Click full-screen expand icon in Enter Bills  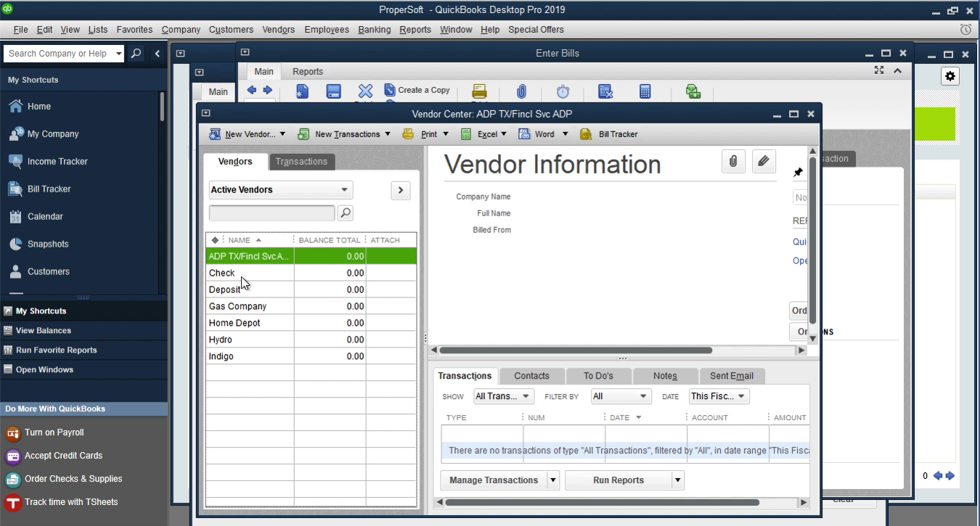pos(879,70)
